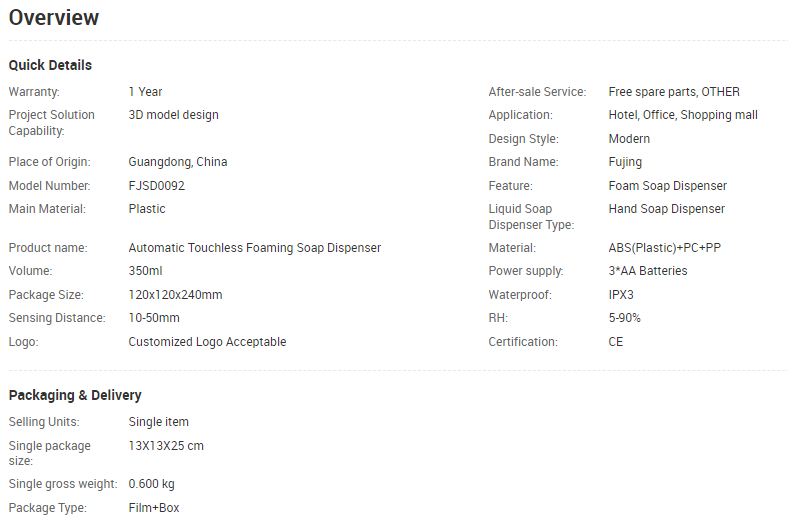
Task: Select the 350ml volume value
Action: 145,271
